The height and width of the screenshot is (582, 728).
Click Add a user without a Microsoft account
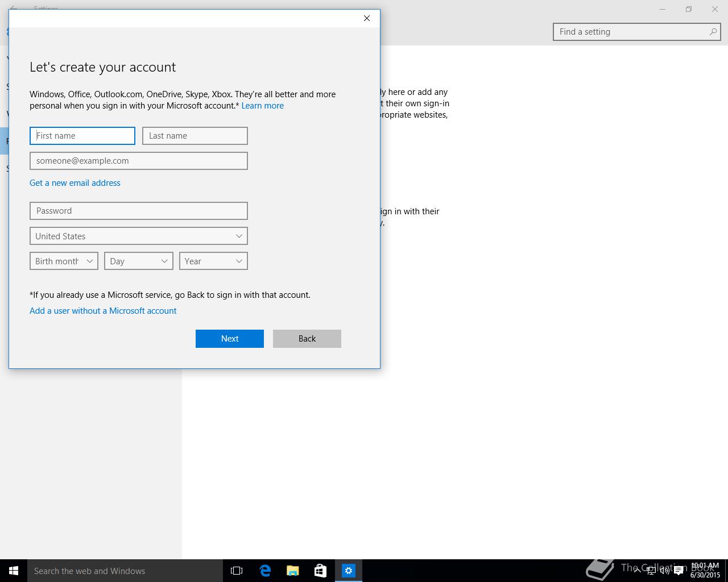coord(103,311)
